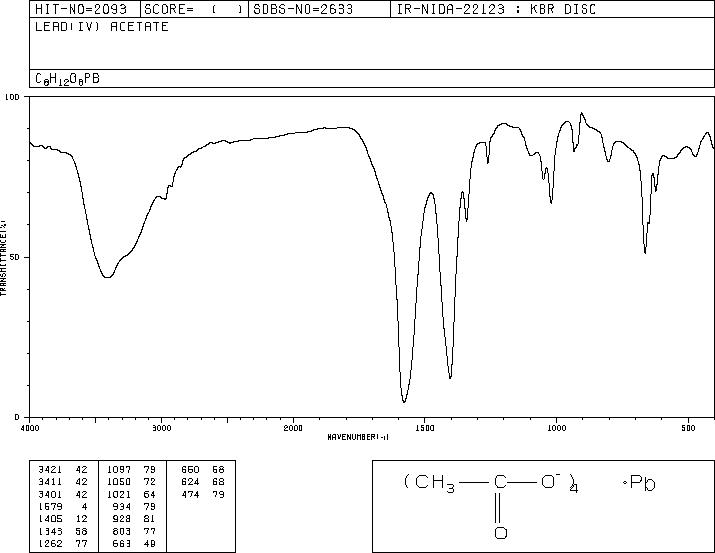
Task: Click the 1000 wavenumber axis label
Action: click(556, 428)
